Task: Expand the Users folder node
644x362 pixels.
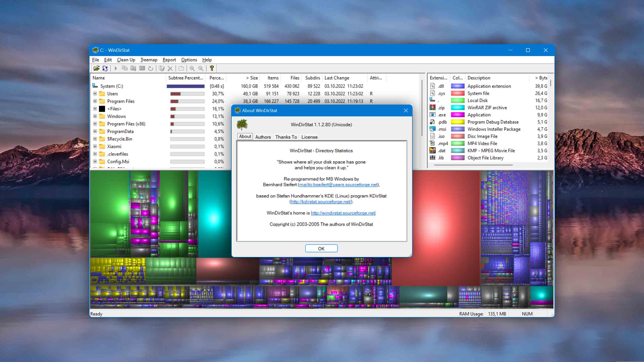Action: click(95, 94)
